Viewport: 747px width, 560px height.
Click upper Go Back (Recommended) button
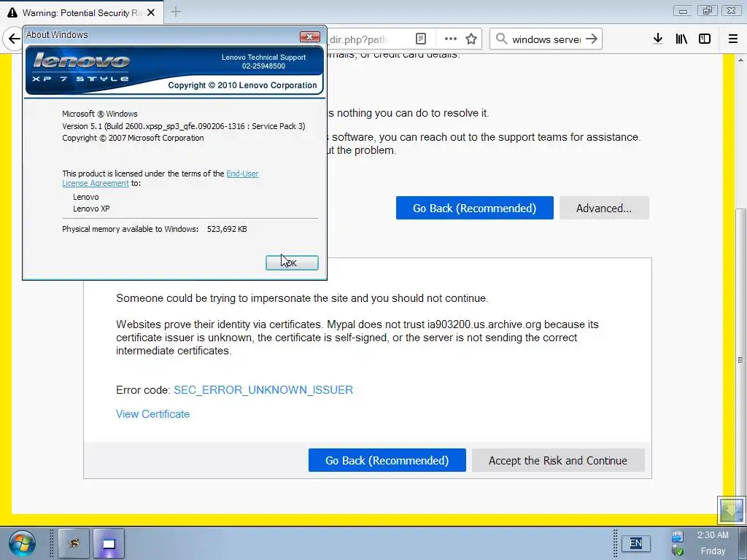(x=474, y=208)
